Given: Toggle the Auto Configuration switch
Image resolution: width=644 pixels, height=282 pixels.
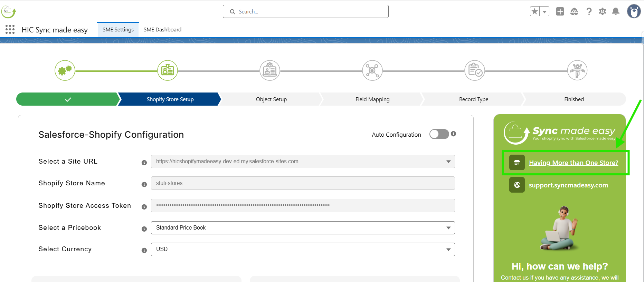Looking at the screenshot, I should [x=439, y=134].
